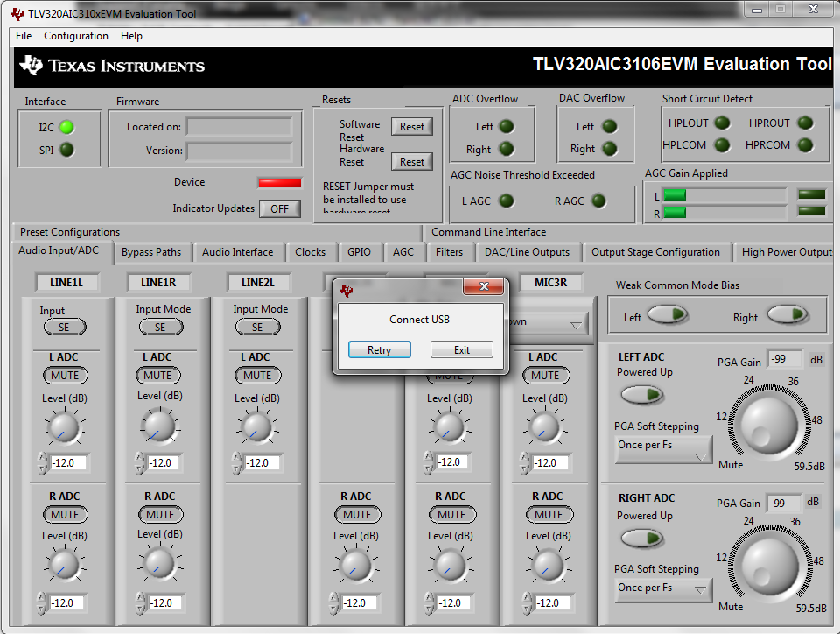This screenshot has height=634, width=840.
Task: Click the I2C interface LED indicator
Action: coord(67,128)
